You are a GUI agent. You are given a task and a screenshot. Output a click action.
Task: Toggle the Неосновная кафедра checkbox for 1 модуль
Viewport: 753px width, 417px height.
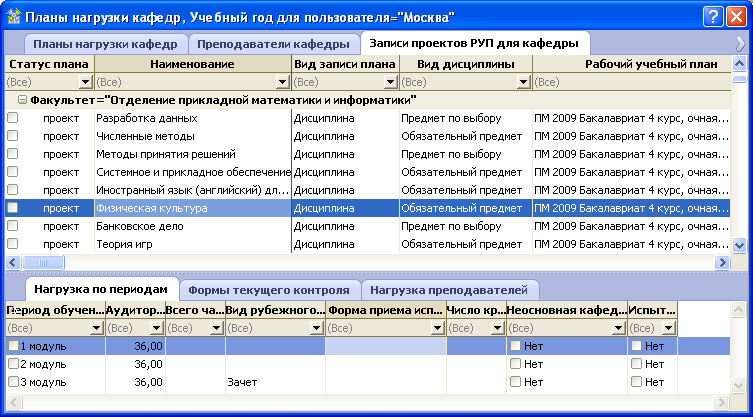click(515, 346)
